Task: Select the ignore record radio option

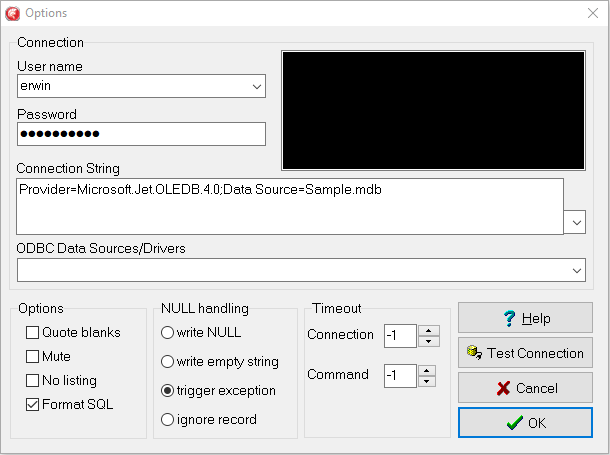Action: point(167,419)
